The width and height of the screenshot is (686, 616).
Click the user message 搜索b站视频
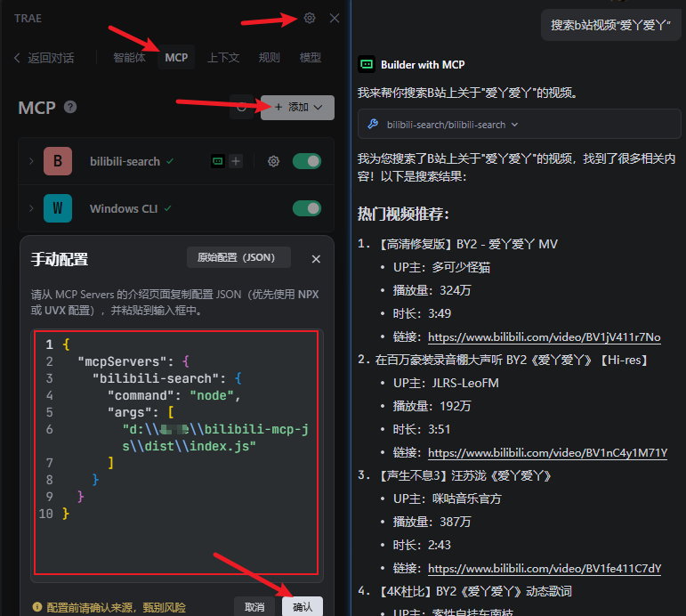pos(610,26)
